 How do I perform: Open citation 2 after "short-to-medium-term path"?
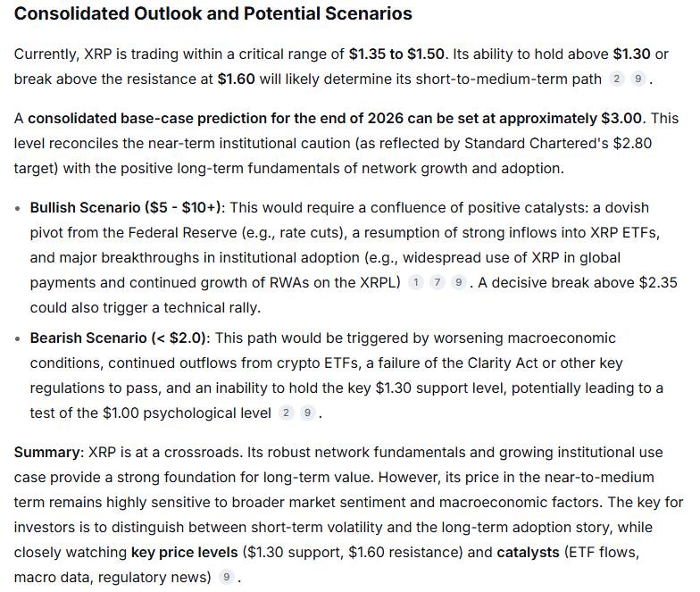(616, 79)
